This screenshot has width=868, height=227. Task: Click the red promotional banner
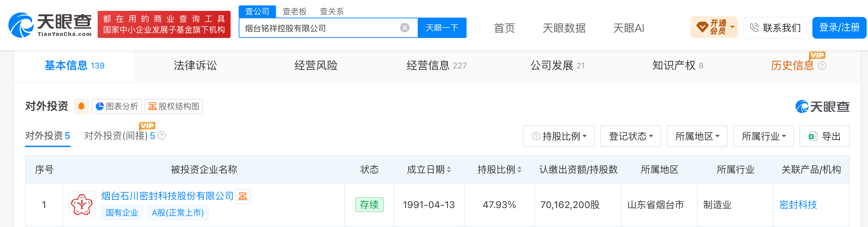pyautogui.click(x=164, y=24)
